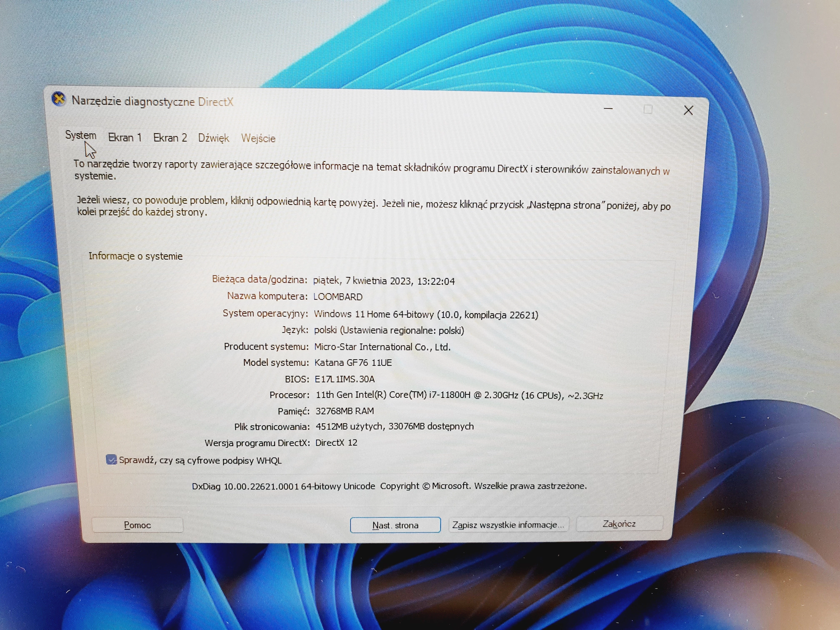Close the DirectX diagnostic window

pos(689,110)
